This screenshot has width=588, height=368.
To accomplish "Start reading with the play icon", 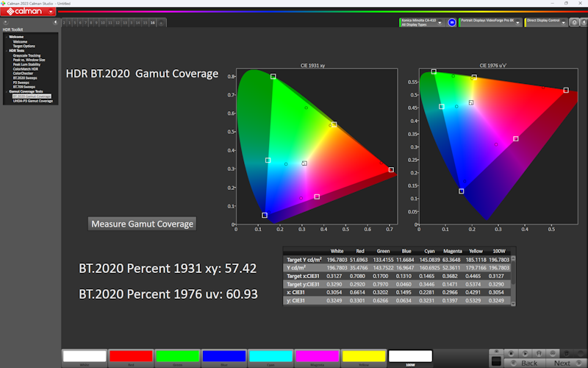I will point(525,353).
